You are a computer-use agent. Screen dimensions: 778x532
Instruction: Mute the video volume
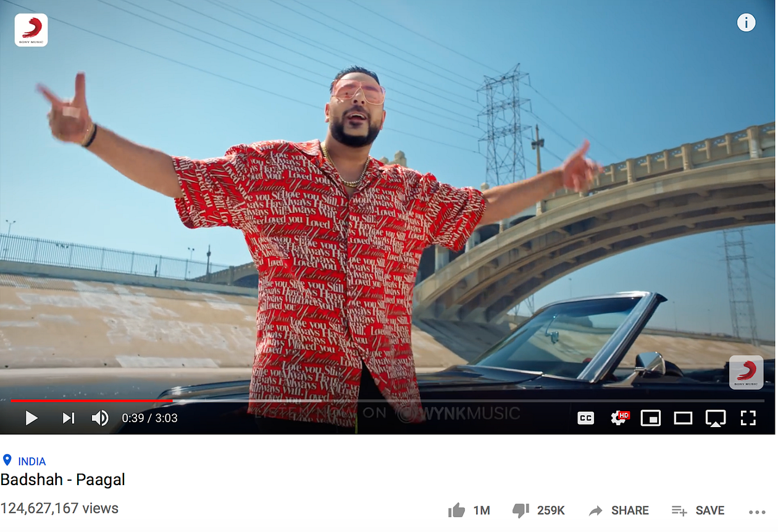pyautogui.click(x=100, y=418)
